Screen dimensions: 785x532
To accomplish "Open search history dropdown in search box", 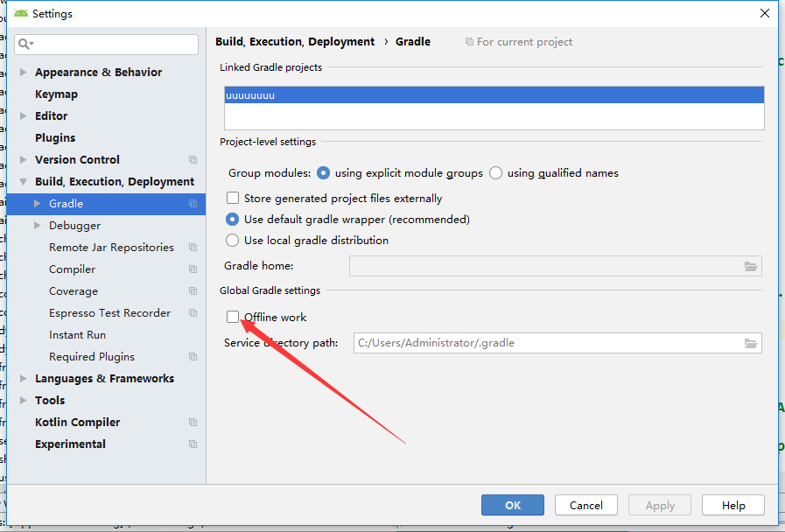I will (x=32, y=44).
